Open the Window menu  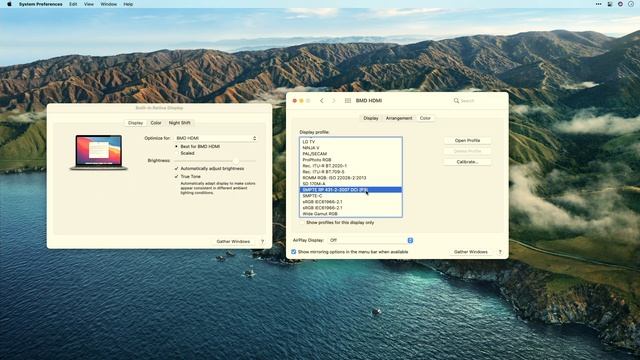(109, 4)
